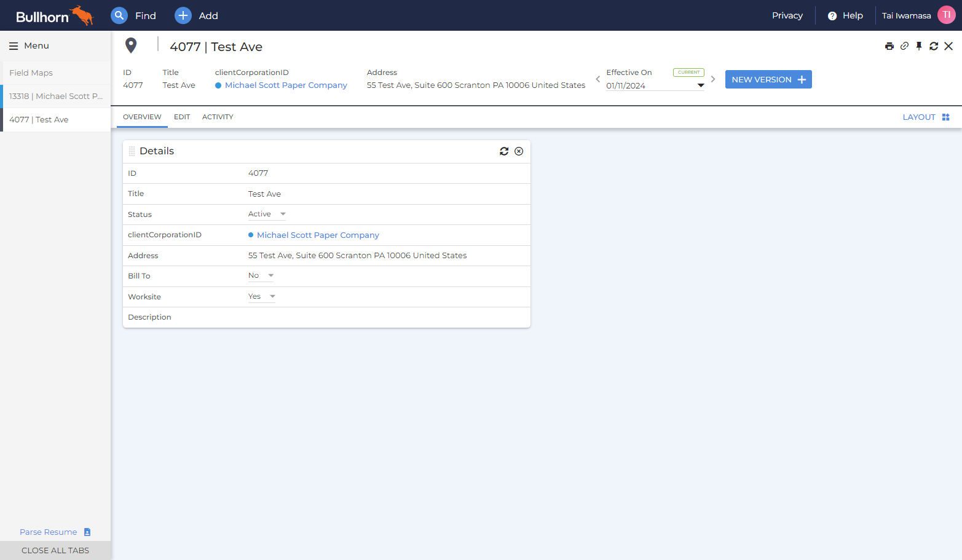Click the location pin icon
962x560 pixels.
131,45
